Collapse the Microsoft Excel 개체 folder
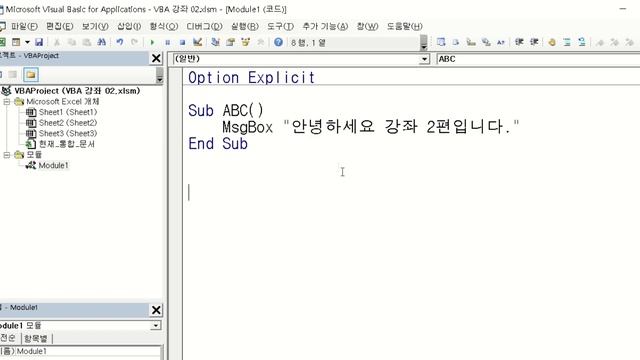640x360 pixels. coord(7,101)
